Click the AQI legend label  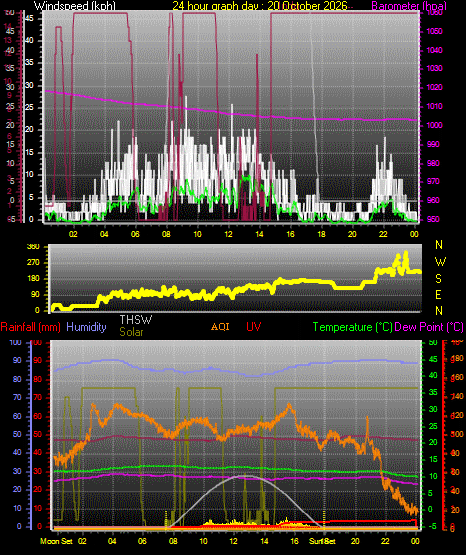[220, 326]
